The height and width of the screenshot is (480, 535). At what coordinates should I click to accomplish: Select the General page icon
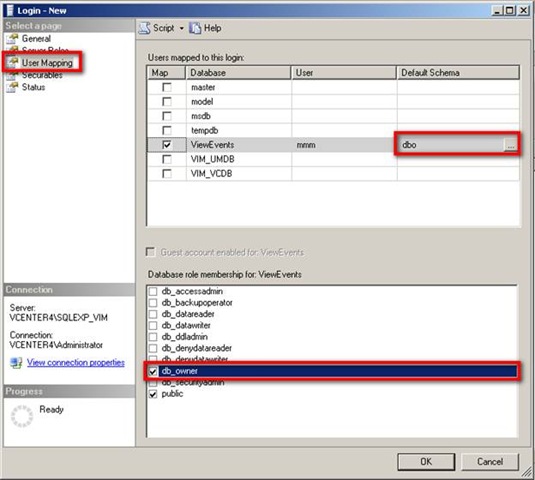[x=13, y=39]
